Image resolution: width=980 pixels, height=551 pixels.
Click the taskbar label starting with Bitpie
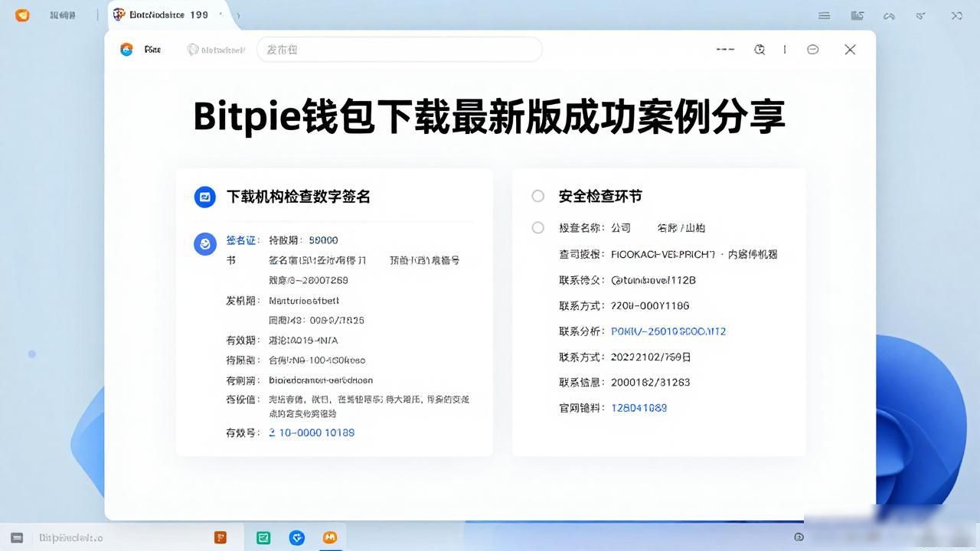pyautogui.click(x=70, y=537)
